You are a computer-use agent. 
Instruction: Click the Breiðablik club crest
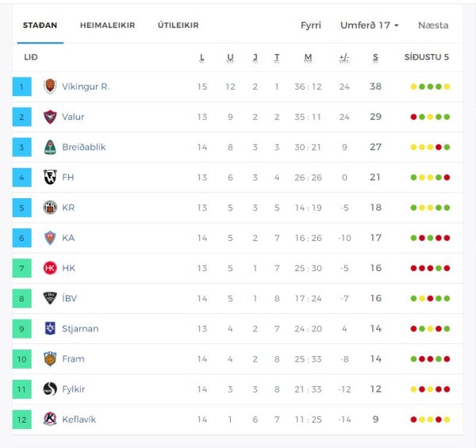[50, 147]
